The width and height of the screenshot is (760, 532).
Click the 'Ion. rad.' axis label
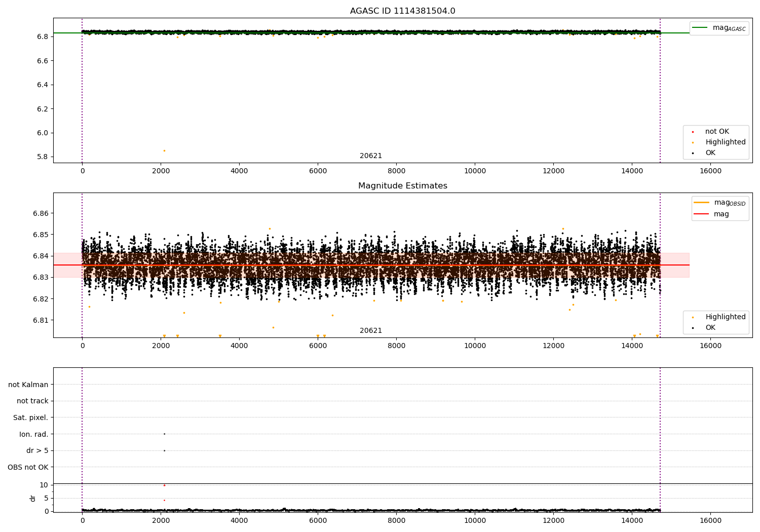pos(34,434)
